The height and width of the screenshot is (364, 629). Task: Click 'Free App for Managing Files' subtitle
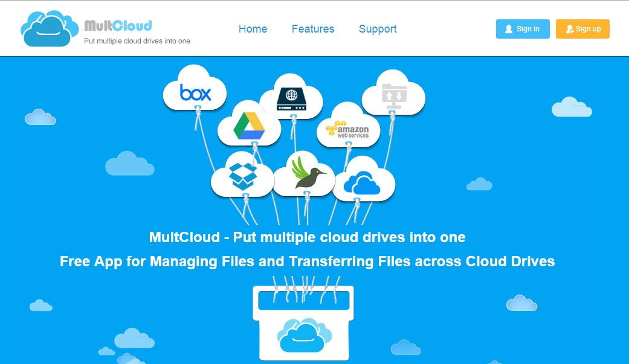point(308,261)
